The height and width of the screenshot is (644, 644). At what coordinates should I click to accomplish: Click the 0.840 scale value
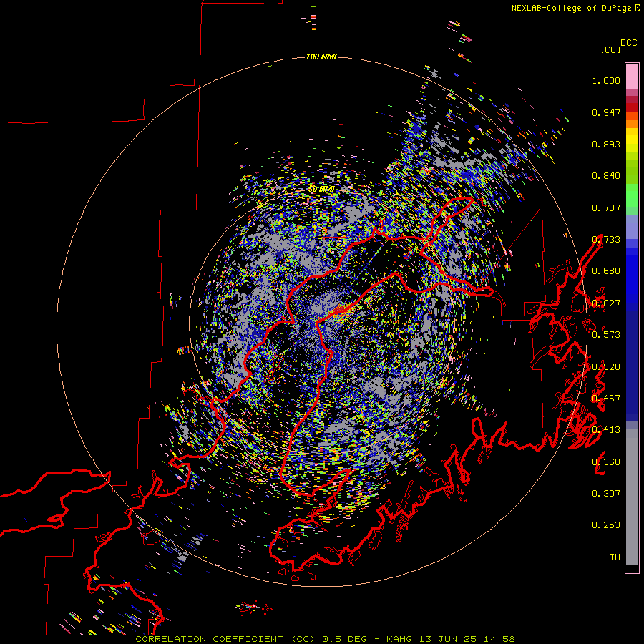coord(606,176)
